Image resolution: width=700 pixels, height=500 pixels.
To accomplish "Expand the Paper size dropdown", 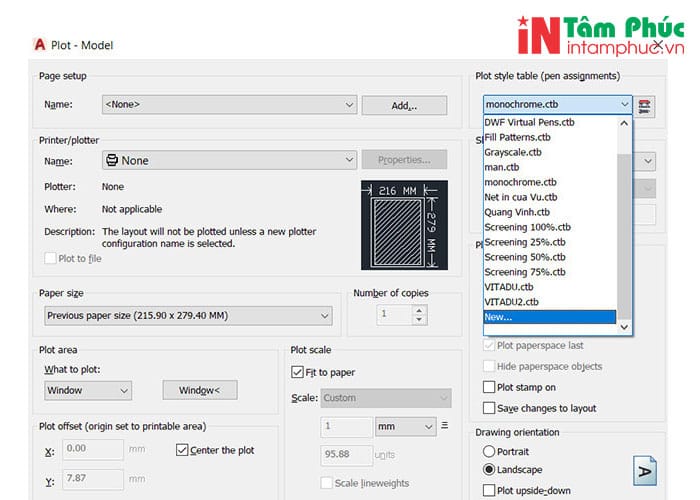I will point(189,315).
